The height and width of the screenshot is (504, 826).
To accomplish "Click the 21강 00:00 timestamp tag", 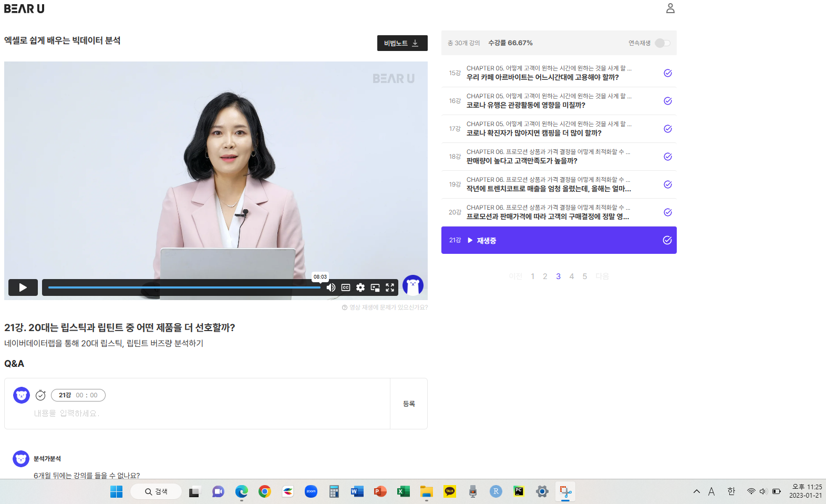I will pyautogui.click(x=78, y=395).
